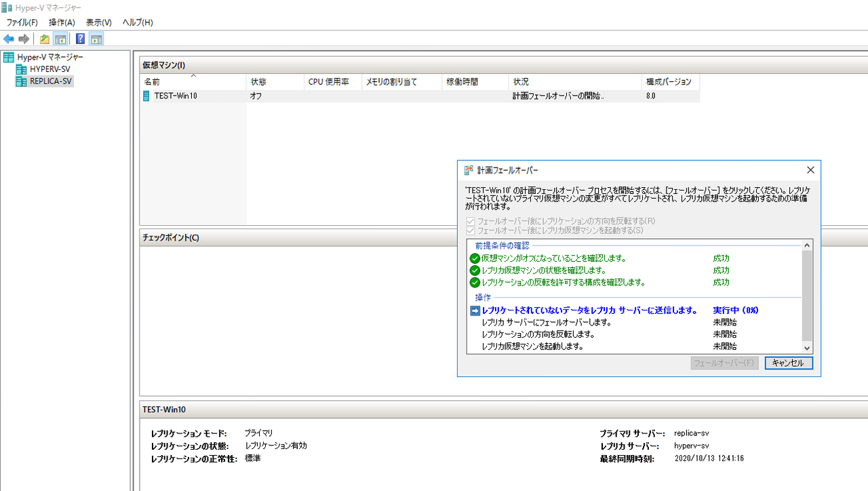
Task: Click the 計画フェールオーバー dialog title icon
Action: pos(469,170)
